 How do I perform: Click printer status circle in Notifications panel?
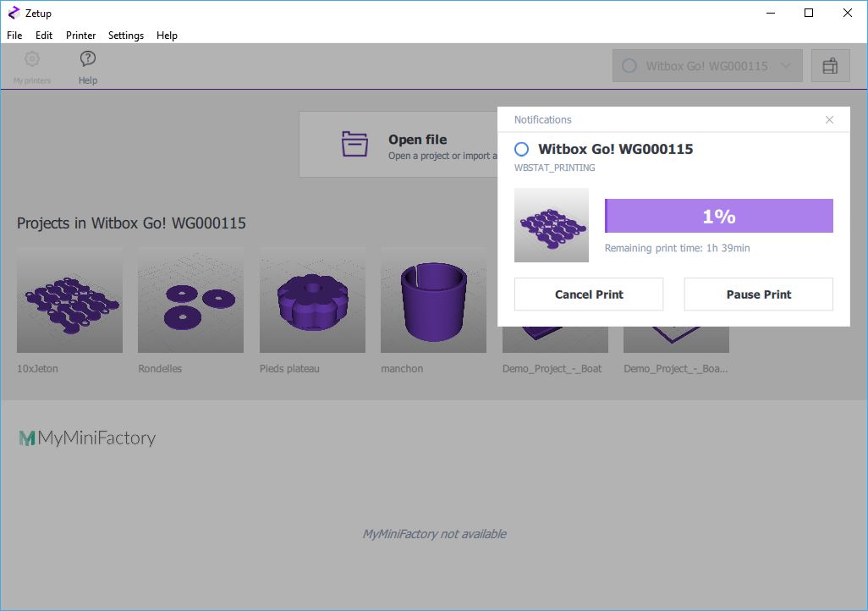[522, 149]
